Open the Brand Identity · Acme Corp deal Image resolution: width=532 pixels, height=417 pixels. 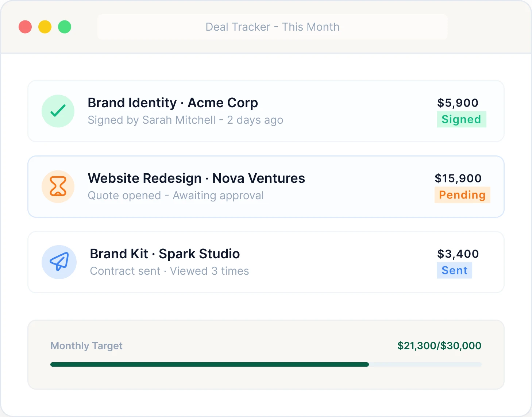tap(173, 103)
